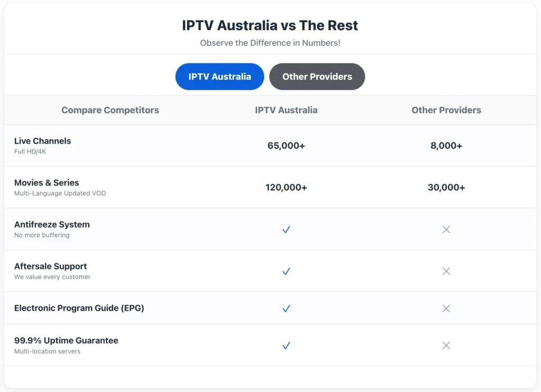Click the Antifreeze System gray X icon
This screenshot has height=392, width=541.
click(446, 229)
